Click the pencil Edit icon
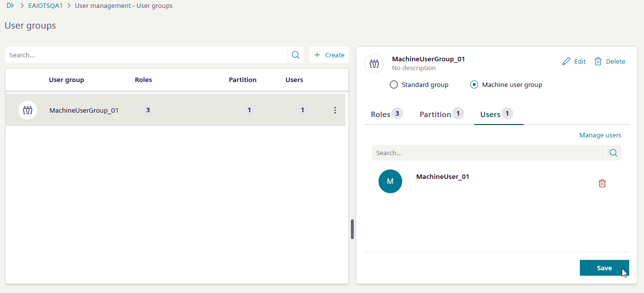The width and height of the screenshot is (644, 293). point(566,62)
